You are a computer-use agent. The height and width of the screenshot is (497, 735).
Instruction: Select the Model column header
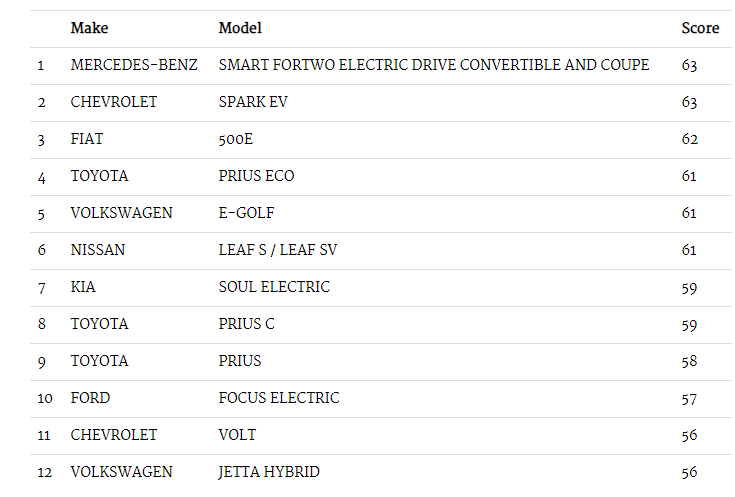240,28
